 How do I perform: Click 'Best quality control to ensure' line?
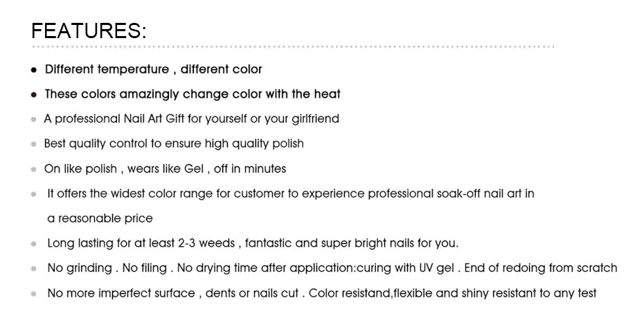point(174,144)
